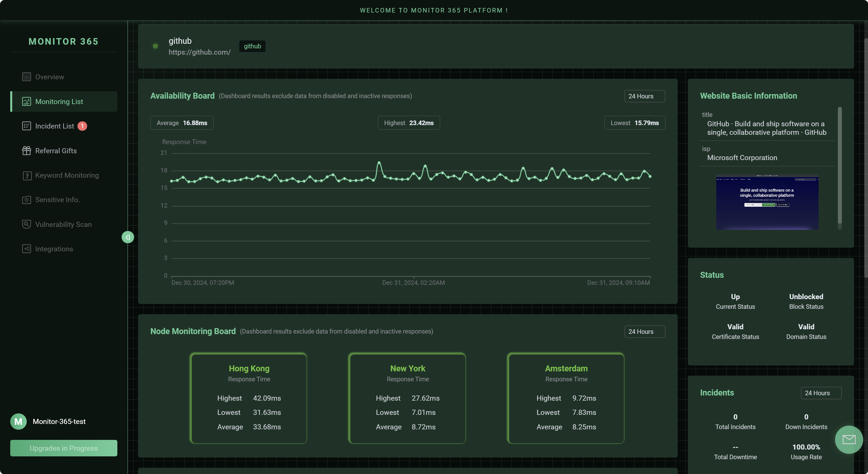The width and height of the screenshot is (868, 474).
Task: Click the Microsoft Corporation isp value
Action: (x=742, y=158)
